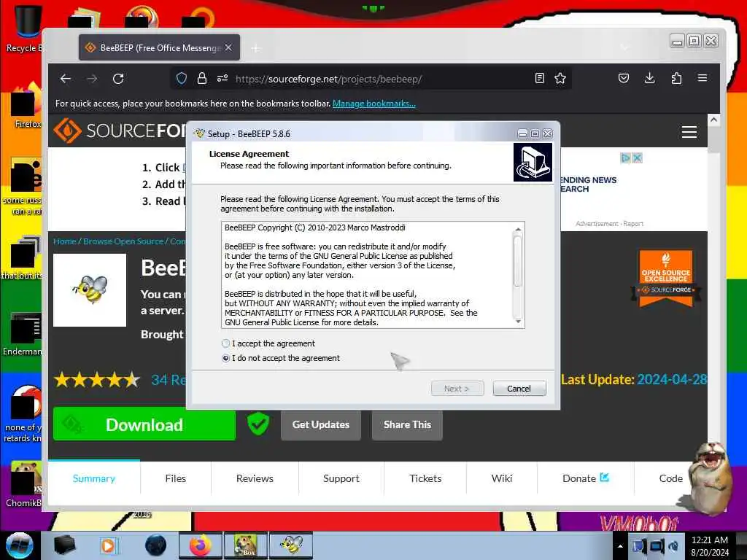
Task: Close the advertisement with the X icon
Action: [x=638, y=157]
